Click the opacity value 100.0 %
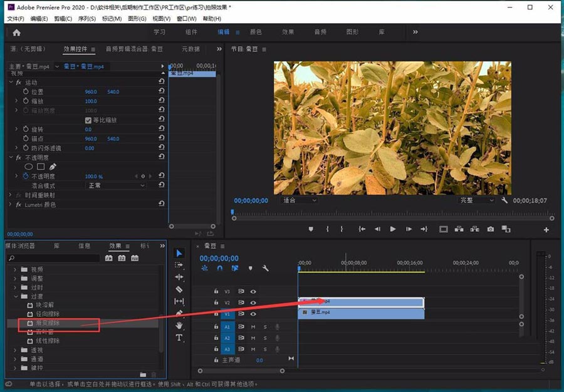 point(93,177)
